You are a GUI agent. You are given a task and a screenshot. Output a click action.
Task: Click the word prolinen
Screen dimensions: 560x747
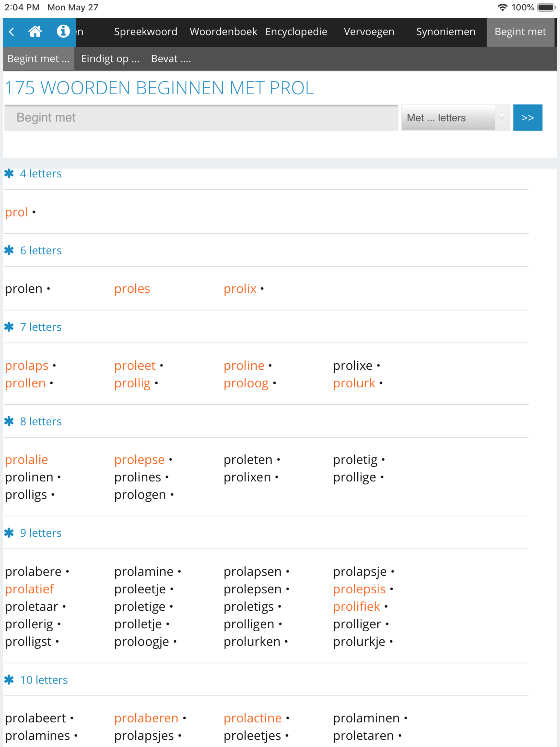29,477
